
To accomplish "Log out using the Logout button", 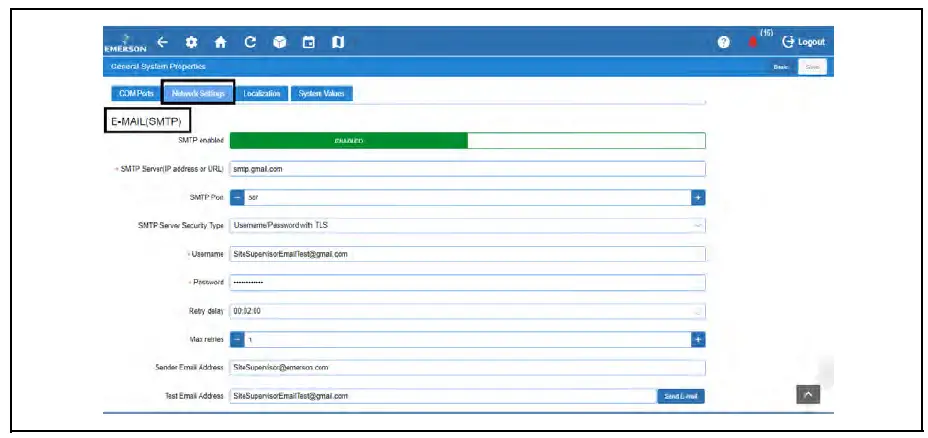I will tap(803, 42).
